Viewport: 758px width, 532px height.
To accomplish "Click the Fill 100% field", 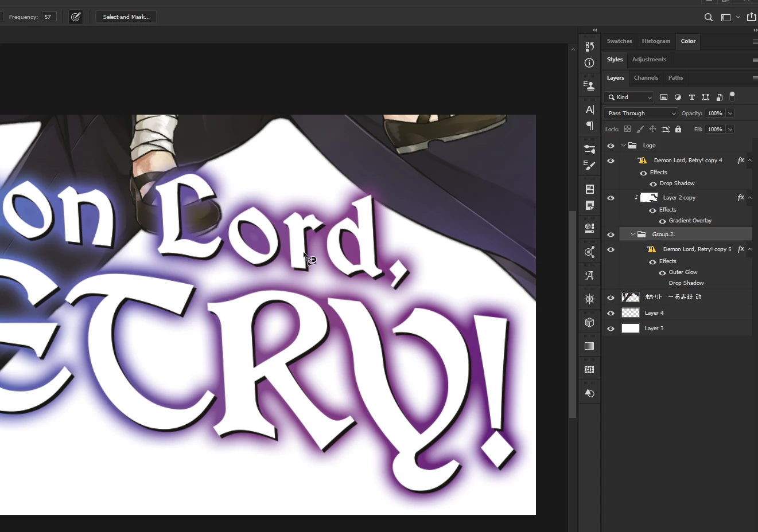I will click(x=715, y=130).
